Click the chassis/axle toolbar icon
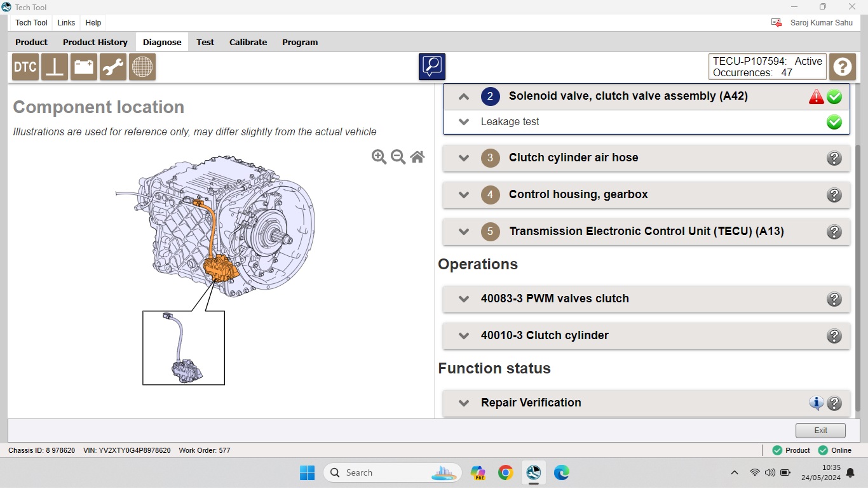Viewport: 868px width, 496px height. (x=55, y=67)
